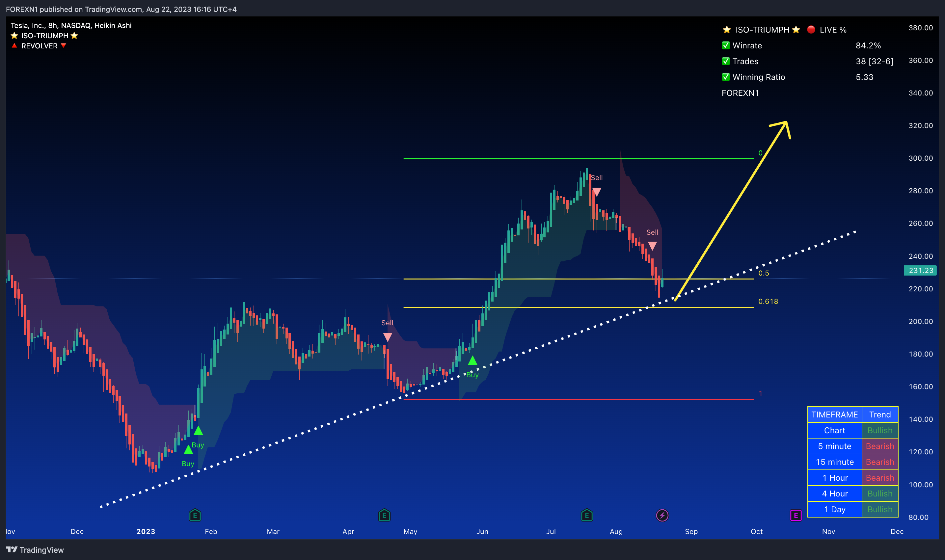Click the Winrate value 84.2%
Viewport: 945px width, 560px height.
(x=868, y=45)
